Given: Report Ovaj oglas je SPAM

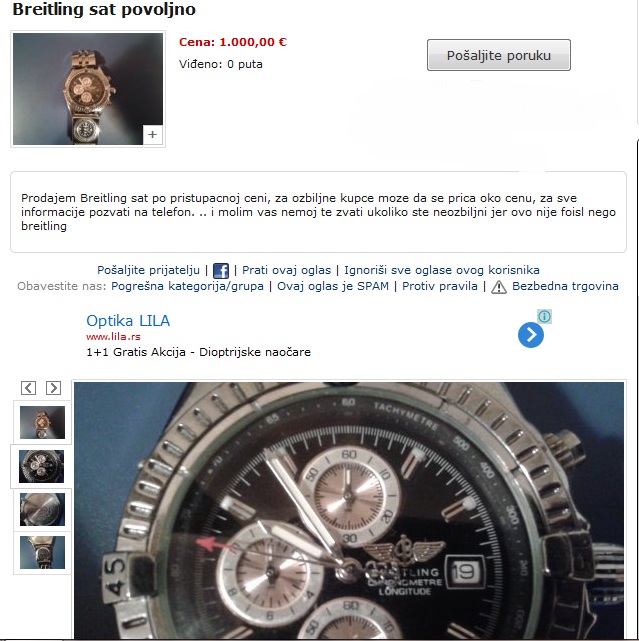Looking at the screenshot, I should [333, 286].
